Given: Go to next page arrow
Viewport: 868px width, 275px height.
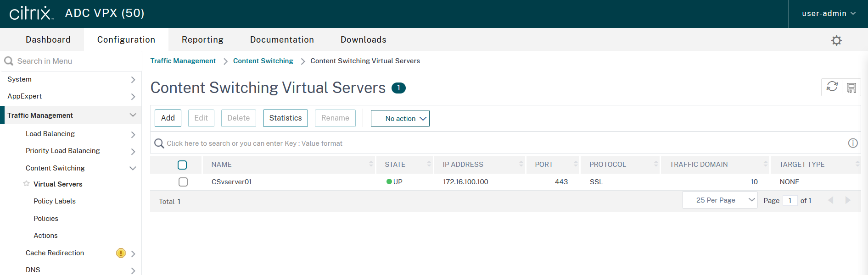Looking at the screenshot, I should point(848,200).
